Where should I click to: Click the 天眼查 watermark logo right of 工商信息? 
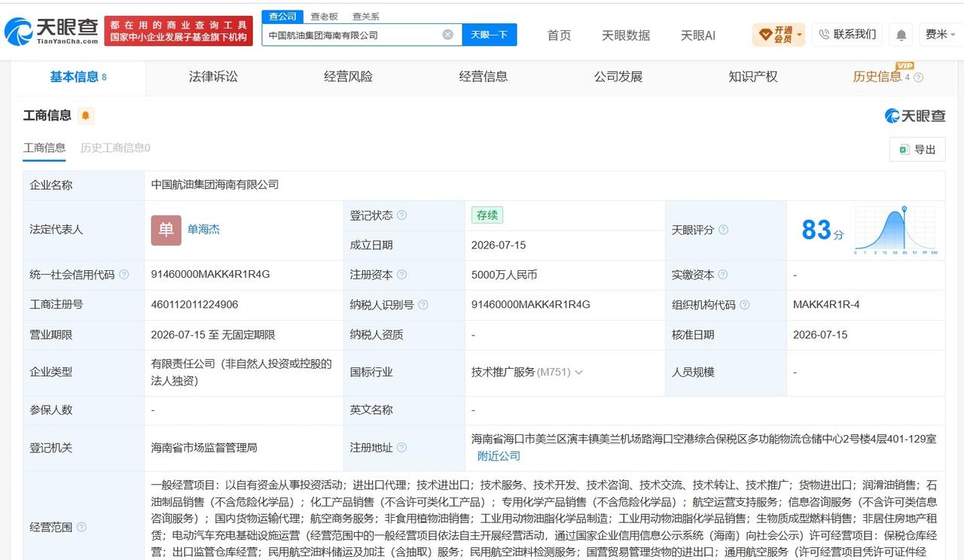pyautogui.click(x=914, y=115)
